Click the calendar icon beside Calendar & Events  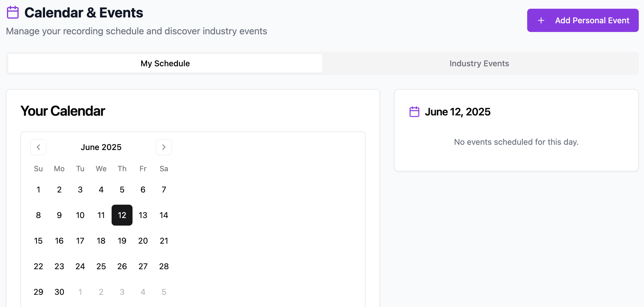(x=13, y=13)
